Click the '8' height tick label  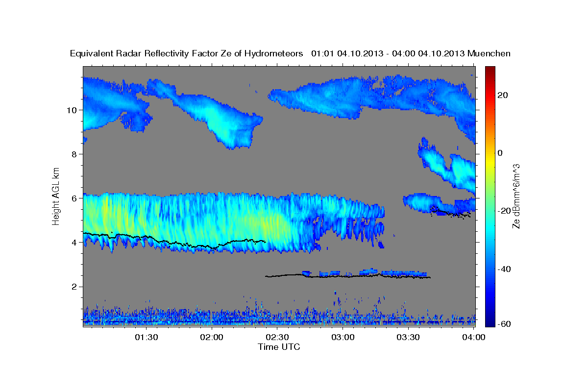point(74,154)
